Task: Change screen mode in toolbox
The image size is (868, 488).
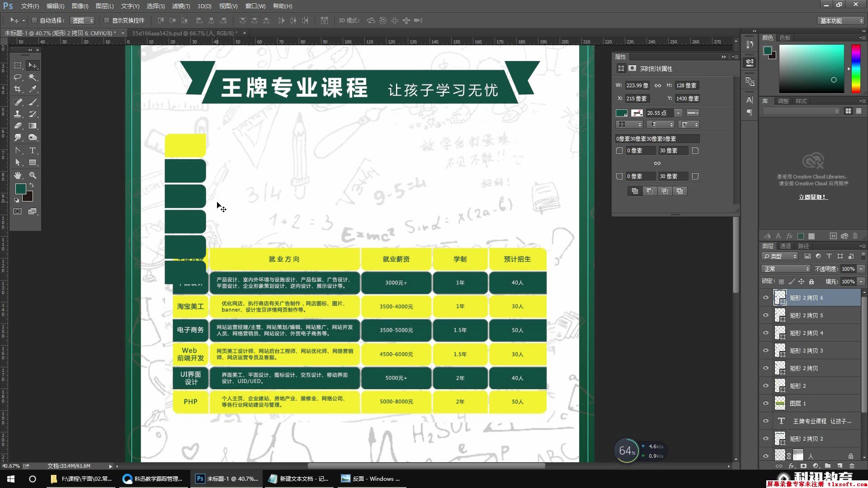Action: coord(33,211)
